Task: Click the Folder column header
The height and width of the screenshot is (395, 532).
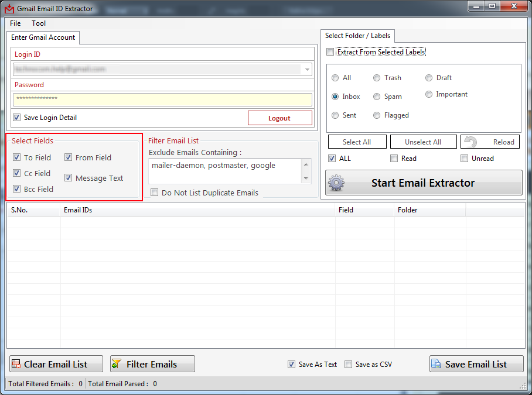Action: click(x=430, y=210)
